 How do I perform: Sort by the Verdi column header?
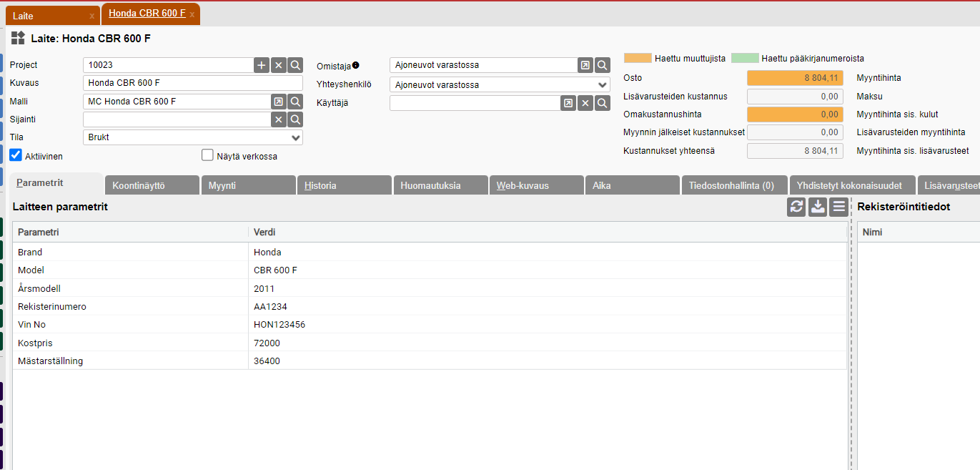coord(547,232)
